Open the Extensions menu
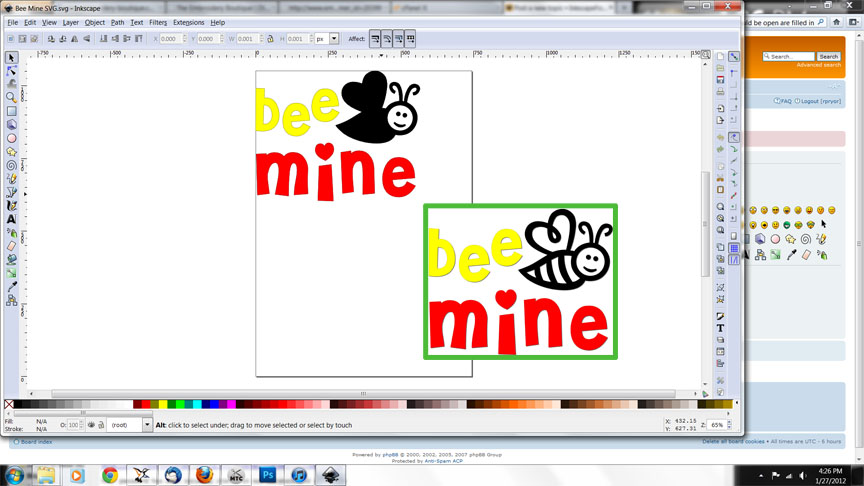The height and width of the screenshot is (486, 864). (x=188, y=23)
